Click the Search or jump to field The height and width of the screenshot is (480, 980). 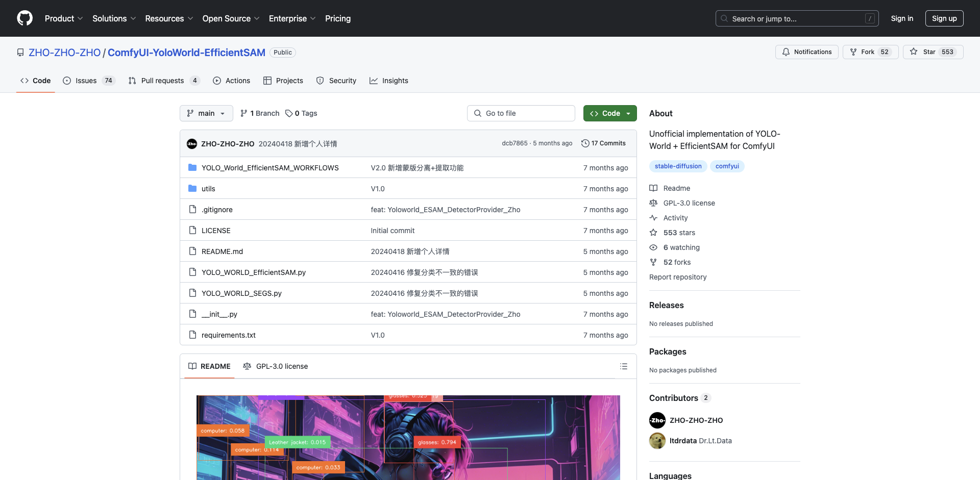click(797, 18)
